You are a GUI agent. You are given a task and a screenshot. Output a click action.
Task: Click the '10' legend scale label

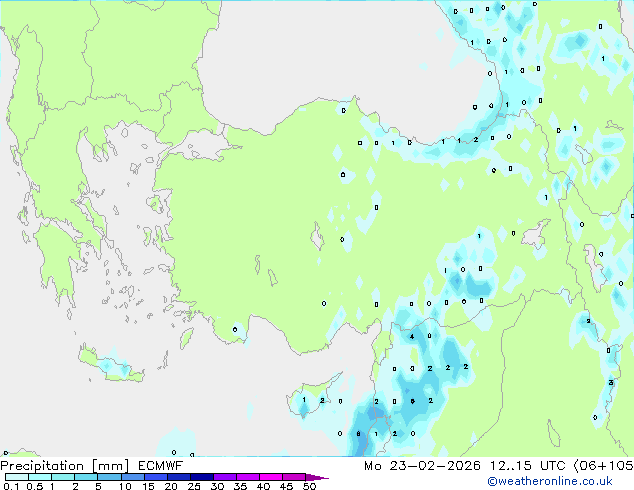125,486
